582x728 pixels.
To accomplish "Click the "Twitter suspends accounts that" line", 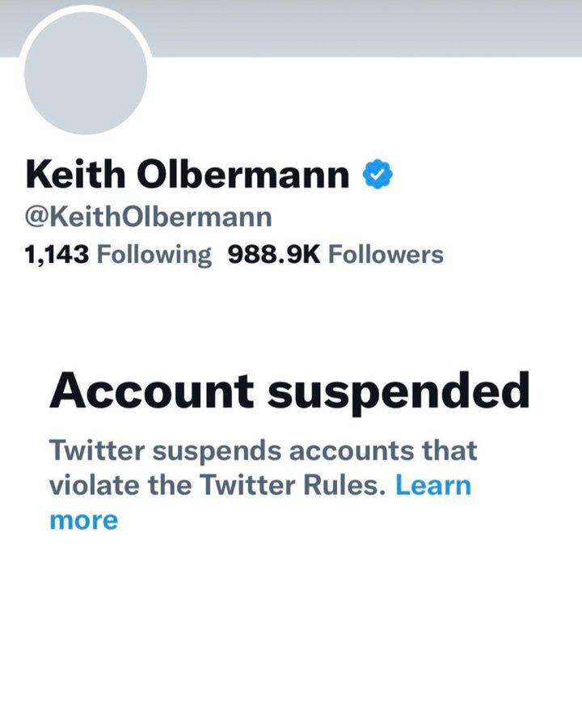I will click(x=263, y=450).
